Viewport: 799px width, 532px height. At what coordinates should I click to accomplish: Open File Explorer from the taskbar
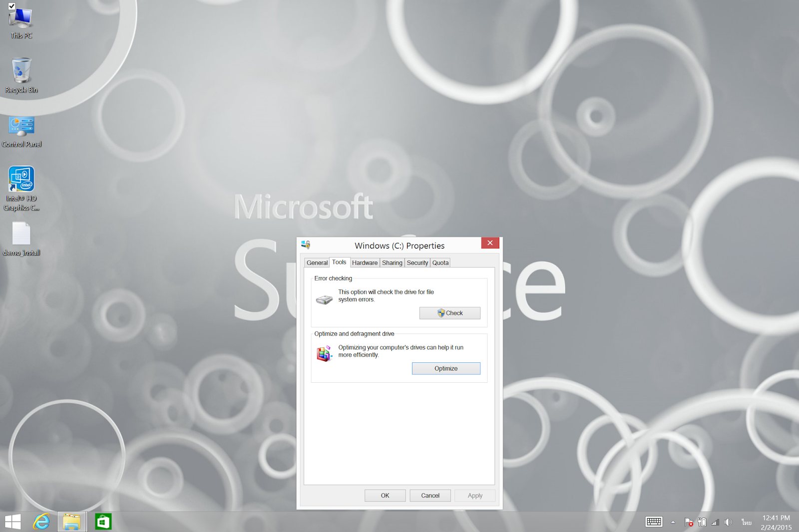72,522
